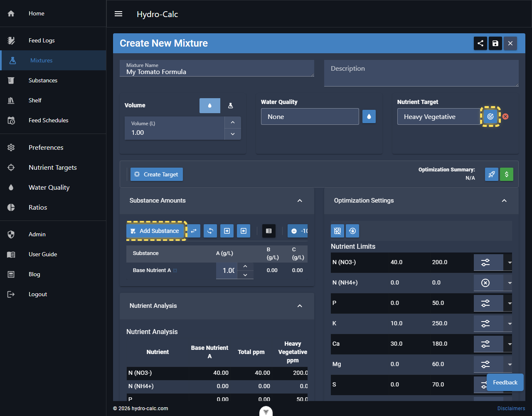
Task: Click the User Guide book icon
Action: 11,255
